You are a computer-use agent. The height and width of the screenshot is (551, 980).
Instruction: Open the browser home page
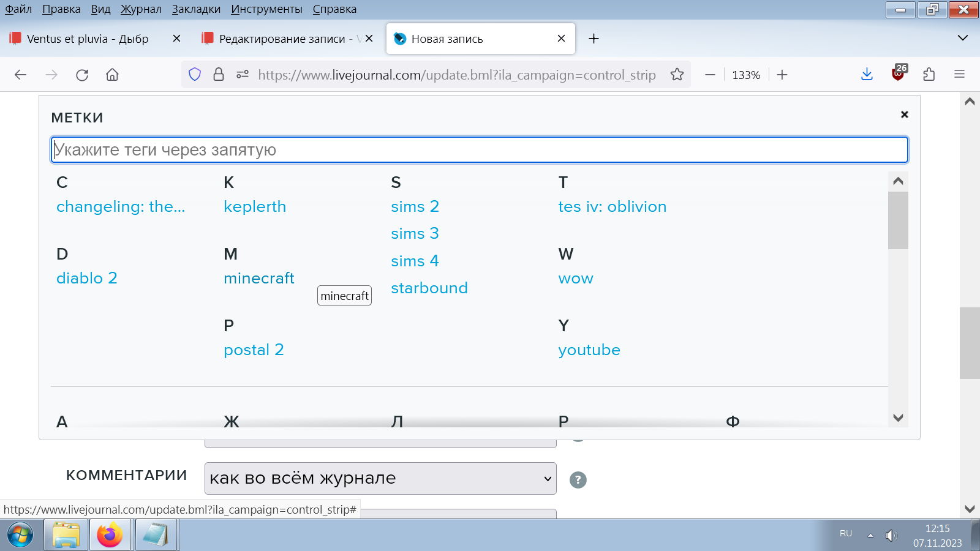pyautogui.click(x=112, y=75)
